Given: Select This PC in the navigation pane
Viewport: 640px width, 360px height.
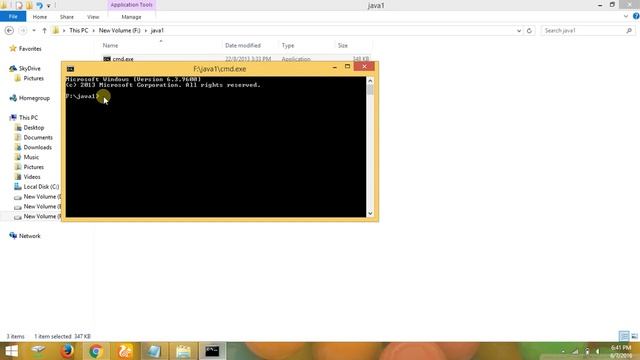Looking at the screenshot, I should click(28, 118).
